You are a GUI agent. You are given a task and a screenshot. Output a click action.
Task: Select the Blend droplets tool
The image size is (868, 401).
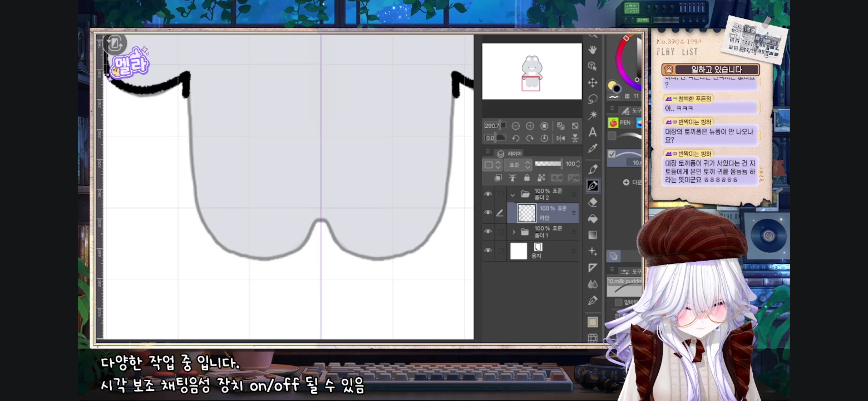click(593, 284)
